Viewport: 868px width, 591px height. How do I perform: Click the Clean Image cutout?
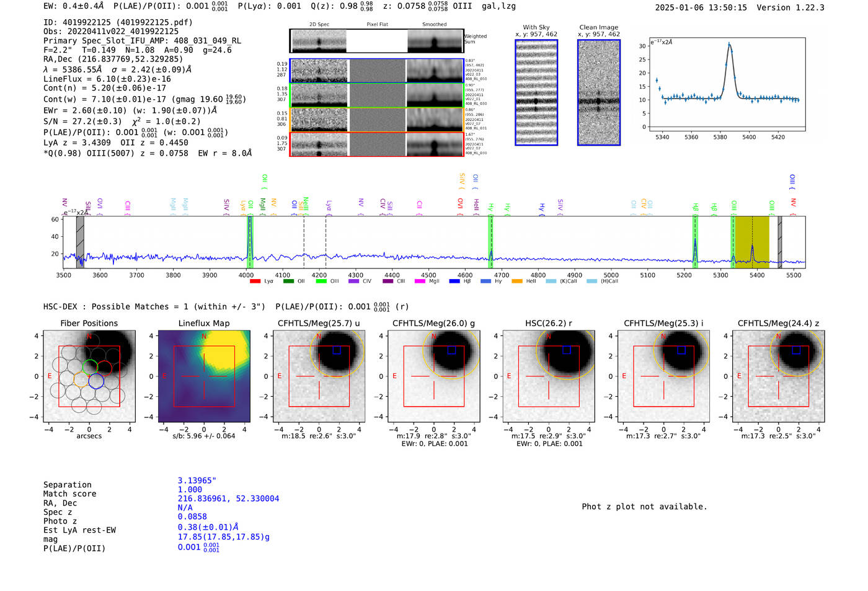pyautogui.click(x=599, y=92)
